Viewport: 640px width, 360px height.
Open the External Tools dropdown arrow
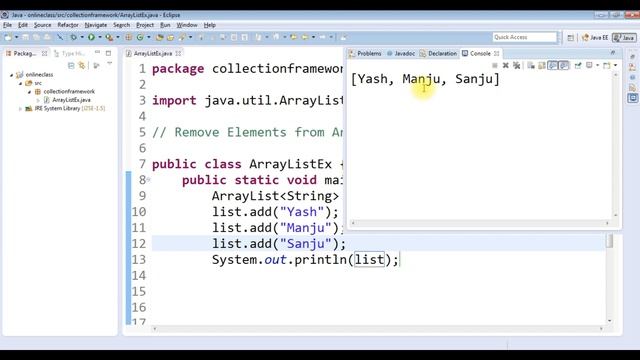point(118,37)
